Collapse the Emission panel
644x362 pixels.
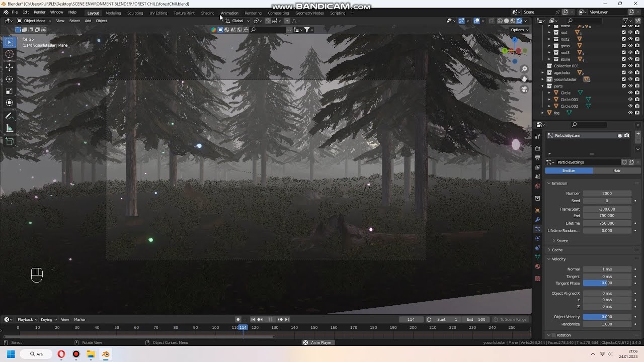(x=559, y=184)
